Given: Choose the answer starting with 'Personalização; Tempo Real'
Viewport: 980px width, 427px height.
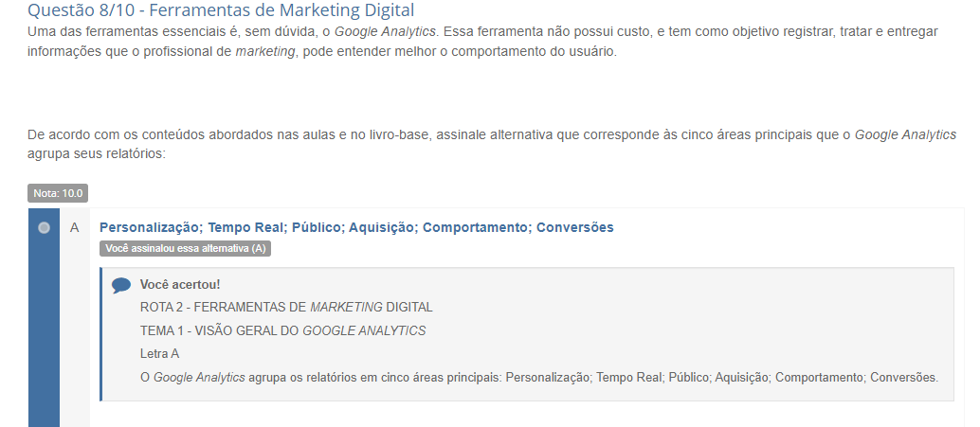Looking at the screenshot, I should [355, 227].
